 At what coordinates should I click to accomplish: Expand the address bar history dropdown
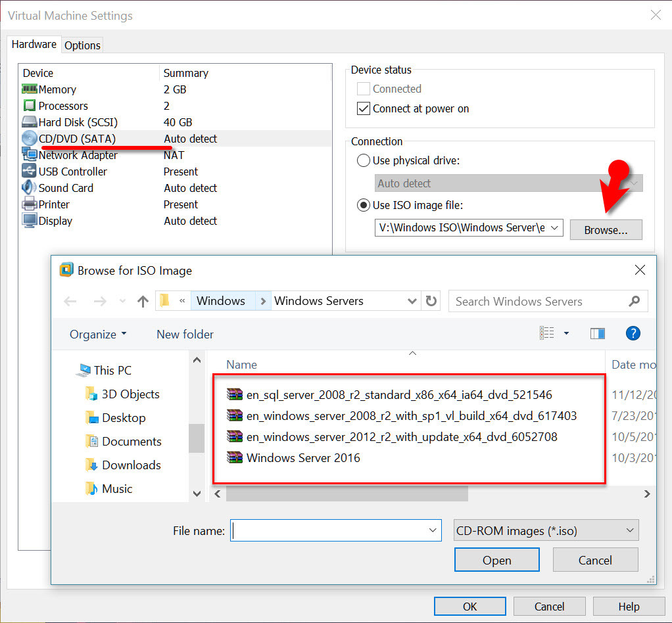tap(412, 301)
